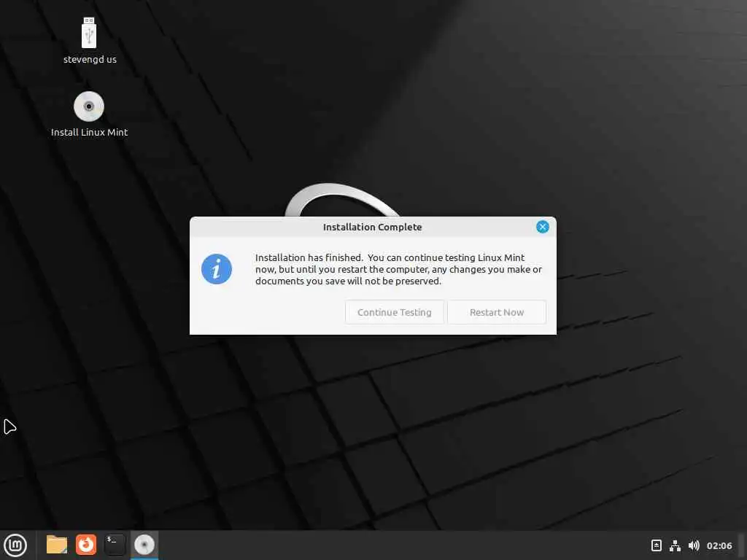The image size is (747, 560).
Task: Open the network connection tray icon
Action: click(675, 545)
